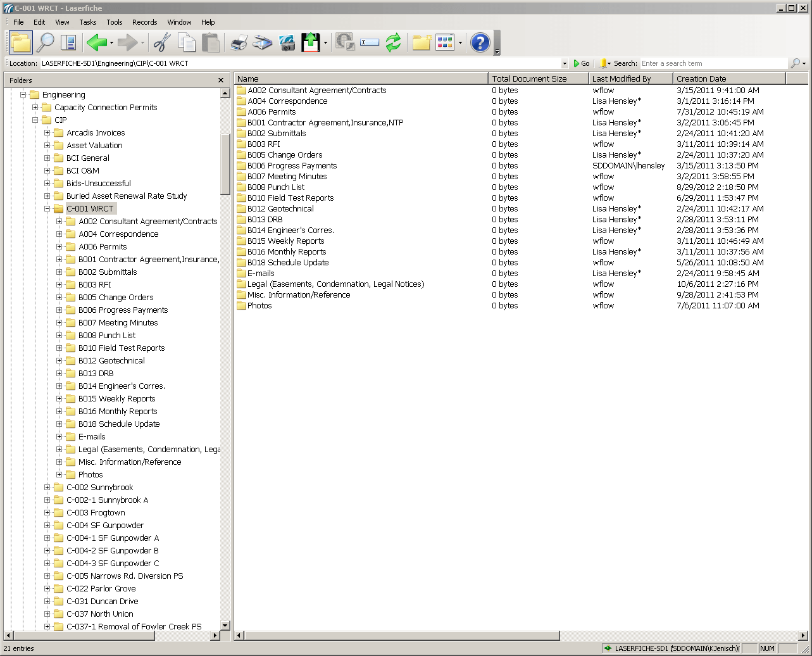Click the green refresh arrows icon
This screenshot has width=812, height=656.
coord(394,42)
